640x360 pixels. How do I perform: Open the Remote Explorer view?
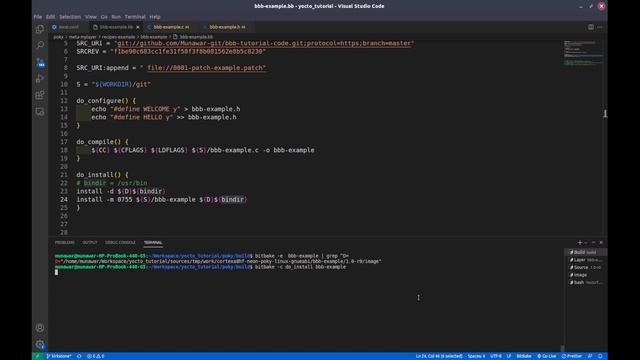[x=40, y=112]
